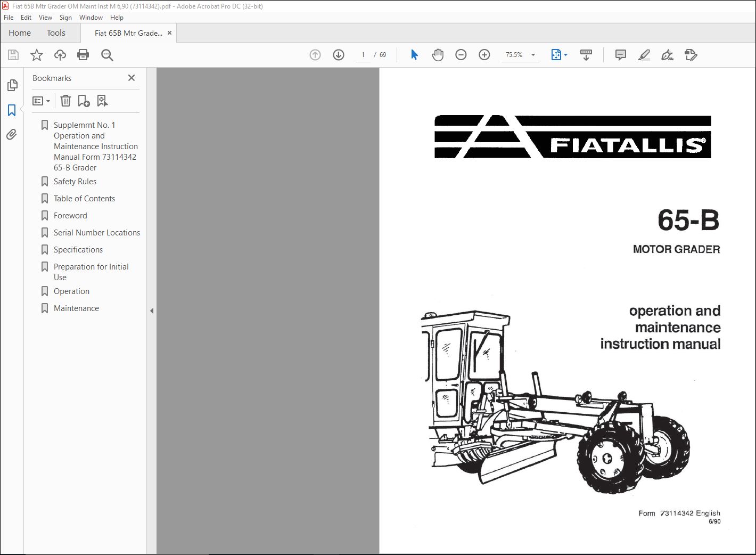Zoom out with minus icon
The height and width of the screenshot is (555, 756).
[x=461, y=55]
